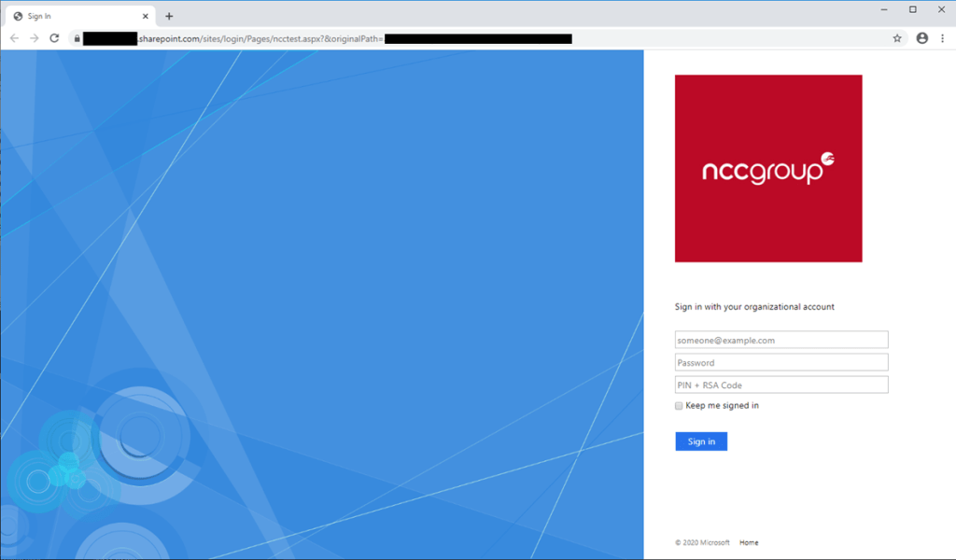Open the Chrome three-dot menu
The height and width of the screenshot is (560, 956).
943,38
